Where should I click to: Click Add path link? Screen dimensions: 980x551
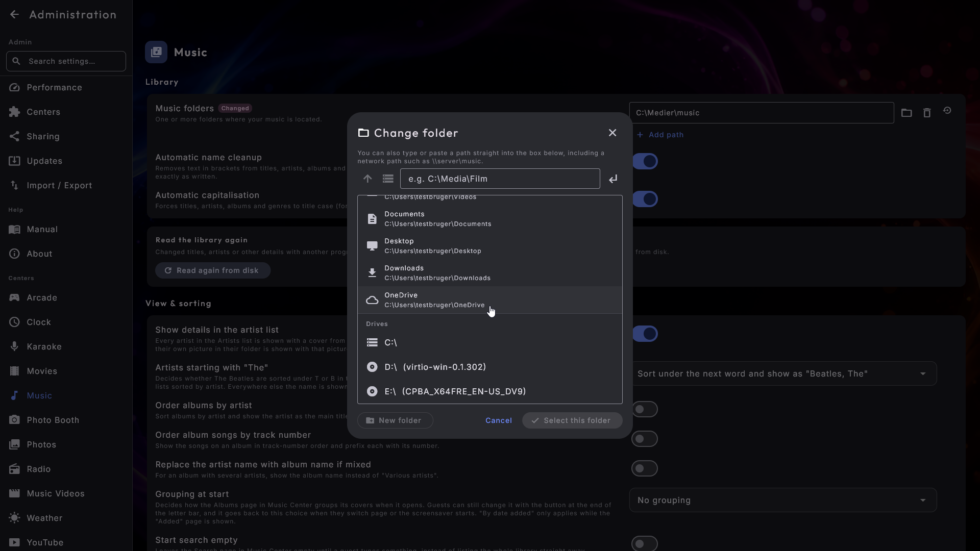pos(660,135)
